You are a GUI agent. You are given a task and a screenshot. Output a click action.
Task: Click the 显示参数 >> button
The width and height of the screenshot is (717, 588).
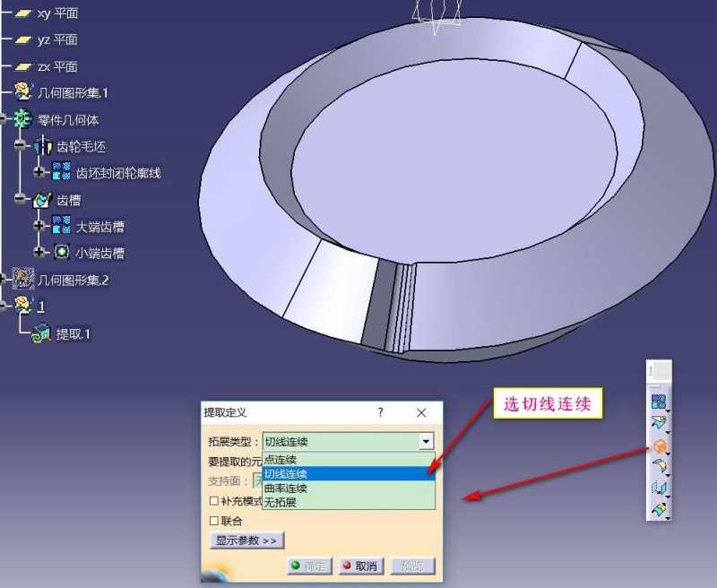point(246,540)
